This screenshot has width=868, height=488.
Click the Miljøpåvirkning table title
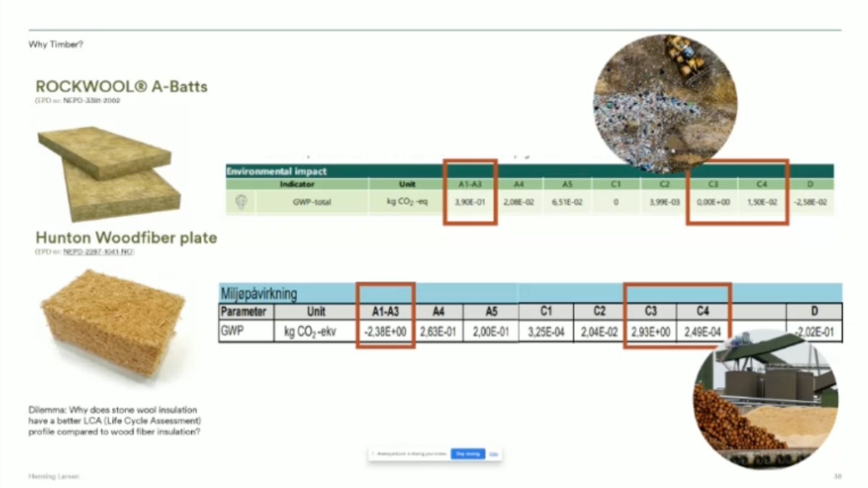(259, 293)
